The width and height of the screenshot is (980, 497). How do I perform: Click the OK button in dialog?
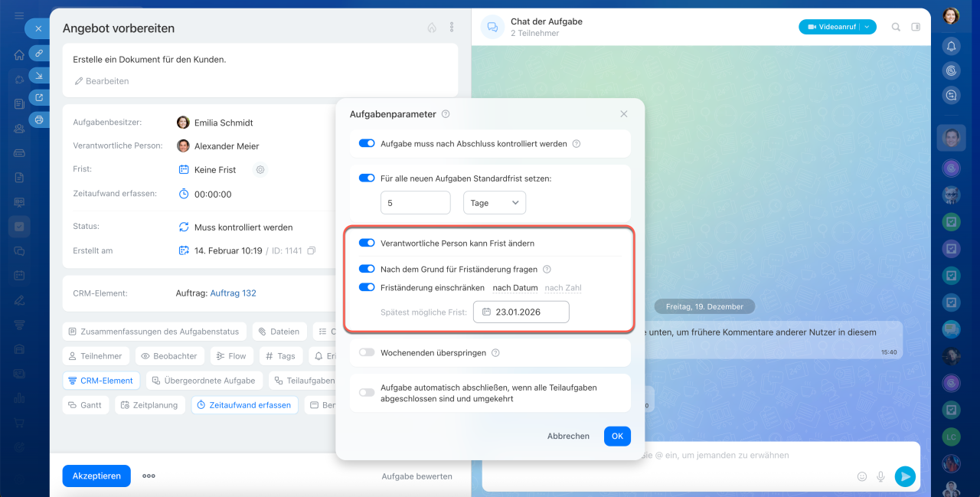point(617,436)
